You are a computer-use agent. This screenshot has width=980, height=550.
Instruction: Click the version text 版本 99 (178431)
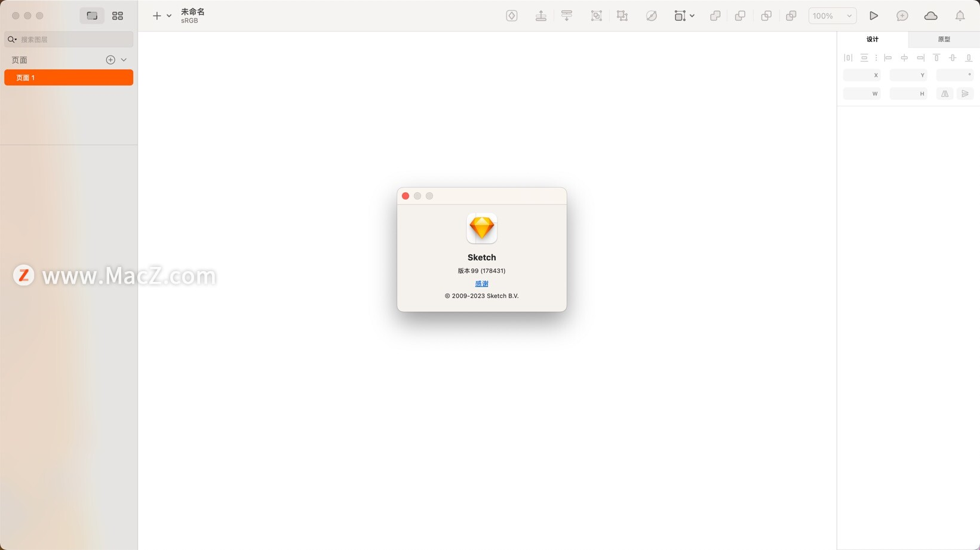coord(481,271)
